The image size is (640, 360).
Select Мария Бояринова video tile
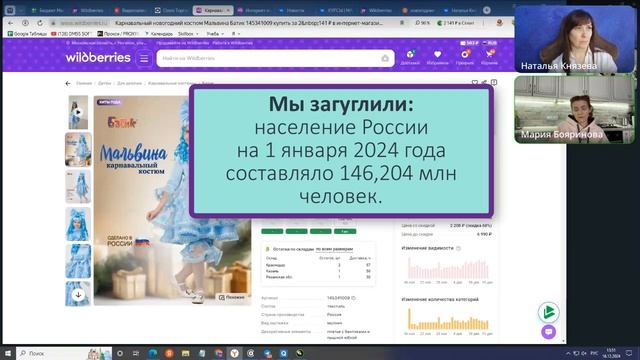tap(575, 110)
